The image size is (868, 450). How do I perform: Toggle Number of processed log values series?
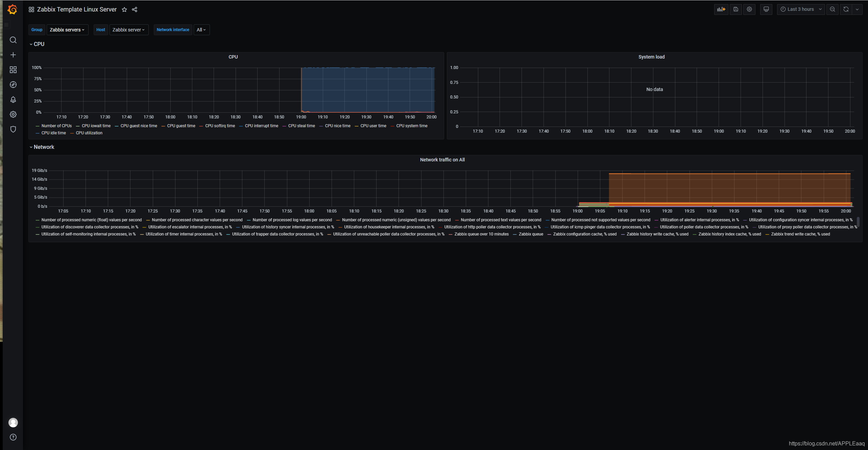292,220
